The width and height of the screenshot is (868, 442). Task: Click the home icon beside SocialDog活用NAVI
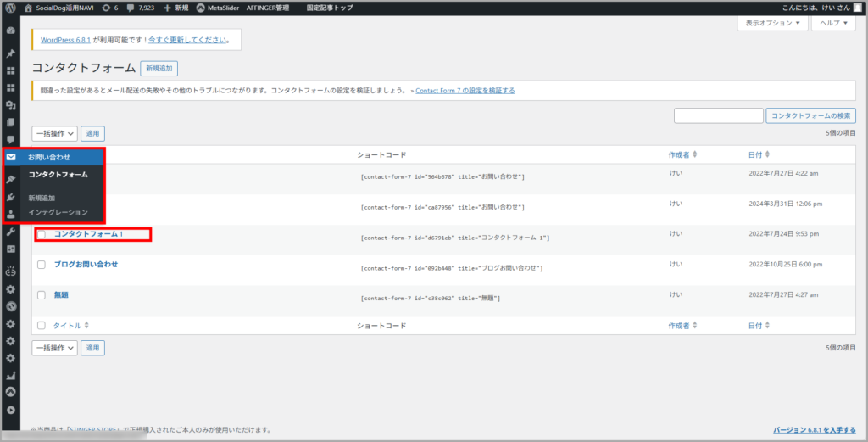pyautogui.click(x=29, y=8)
